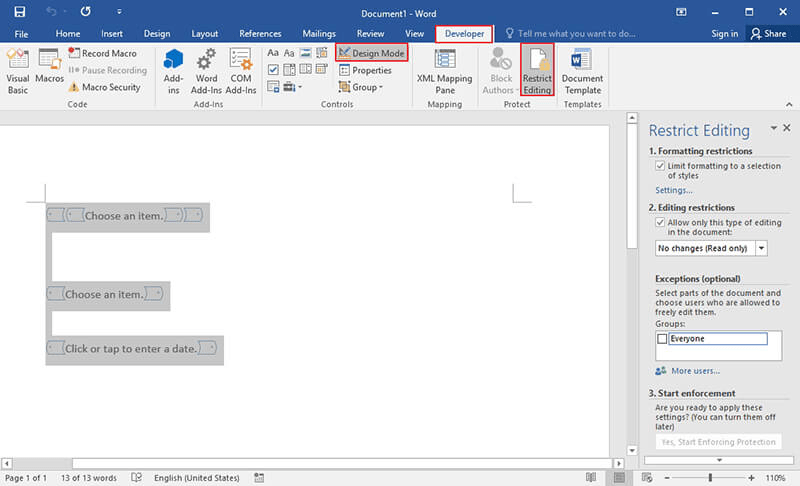Open the XML Mapping Pane
The width and height of the screenshot is (800, 486).
click(x=444, y=71)
